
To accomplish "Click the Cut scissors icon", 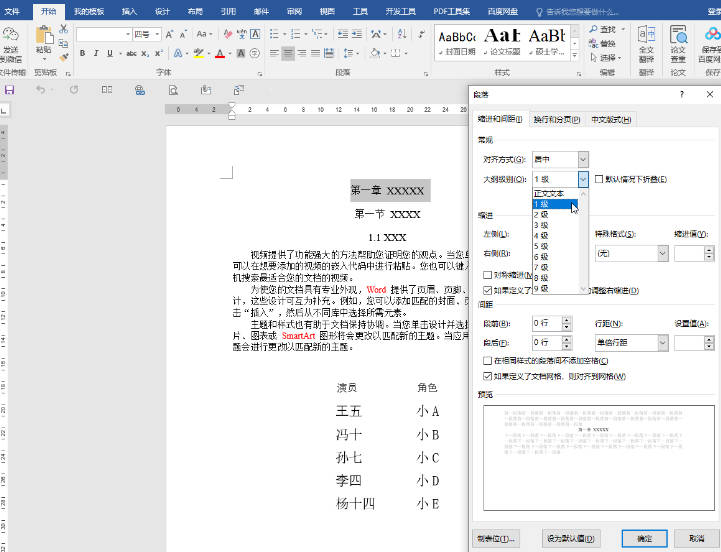I will (63, 29).
